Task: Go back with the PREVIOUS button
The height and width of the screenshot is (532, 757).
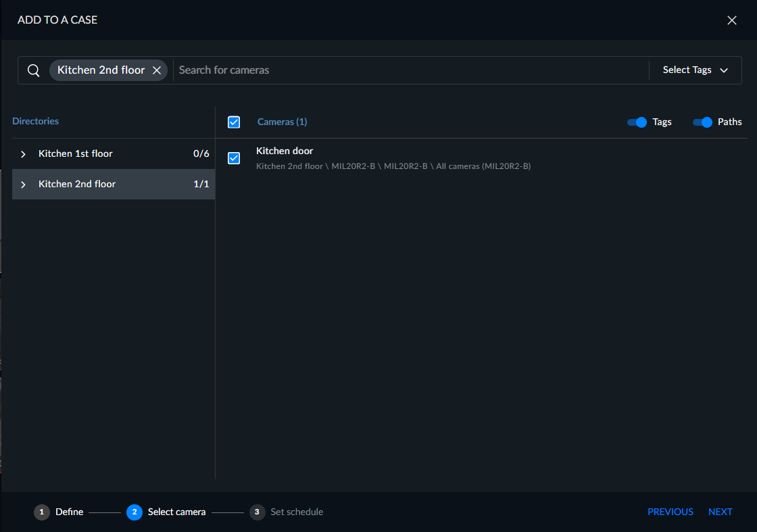Action: pyautogui.click(x=670, y=512)
